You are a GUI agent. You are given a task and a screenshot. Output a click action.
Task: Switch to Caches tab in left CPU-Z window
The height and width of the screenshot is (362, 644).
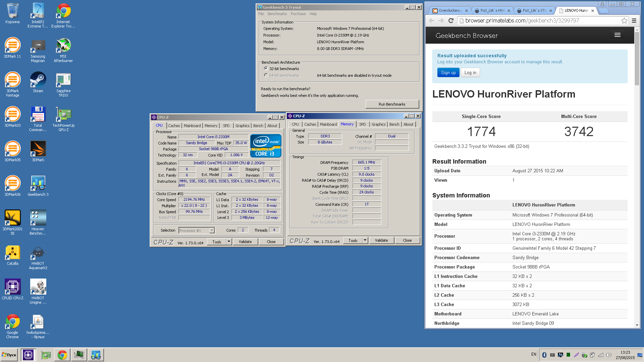coord(174,126)
